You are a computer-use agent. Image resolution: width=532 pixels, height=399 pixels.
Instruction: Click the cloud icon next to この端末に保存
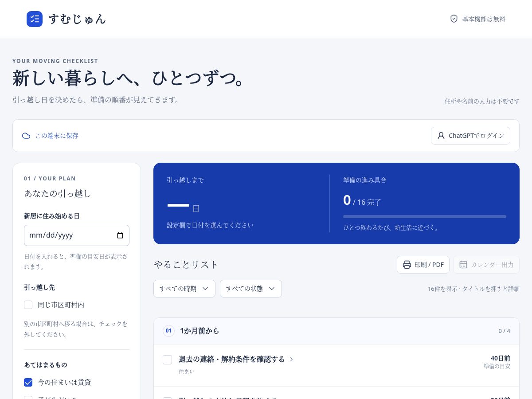pyautogui.click(x=26, y=136)
